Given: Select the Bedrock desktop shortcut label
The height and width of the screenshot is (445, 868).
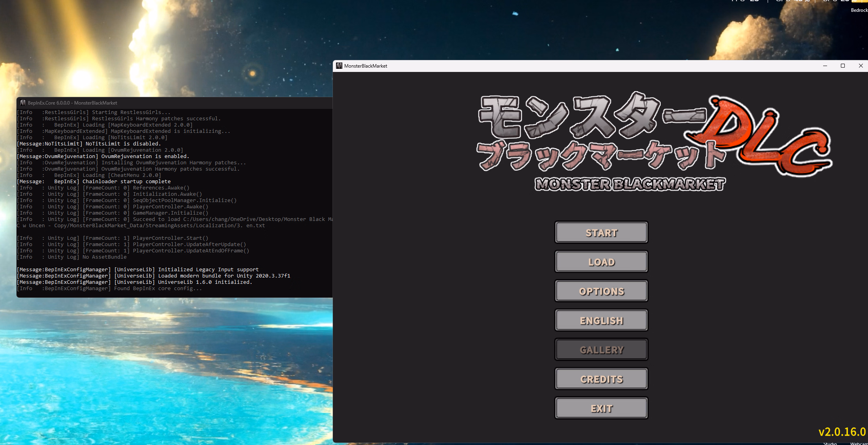Looking at the screenshot, I should point(859,10).
